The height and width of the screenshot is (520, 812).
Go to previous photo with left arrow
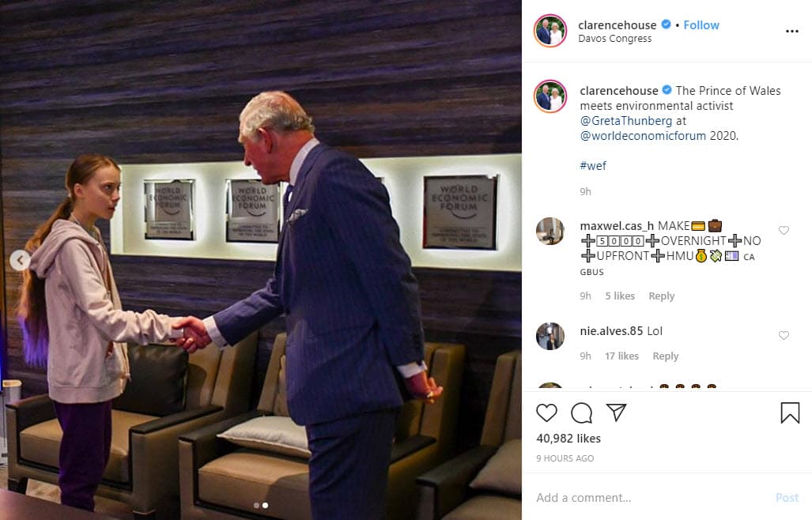[21, 260]
